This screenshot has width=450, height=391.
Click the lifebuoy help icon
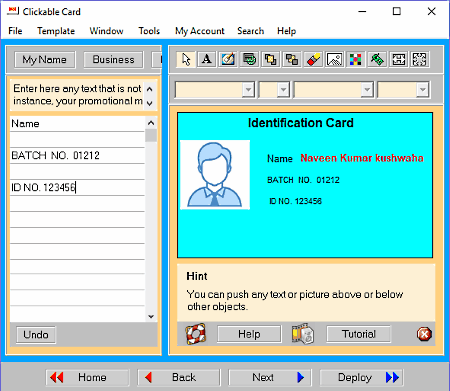click(x=196, y=334)
